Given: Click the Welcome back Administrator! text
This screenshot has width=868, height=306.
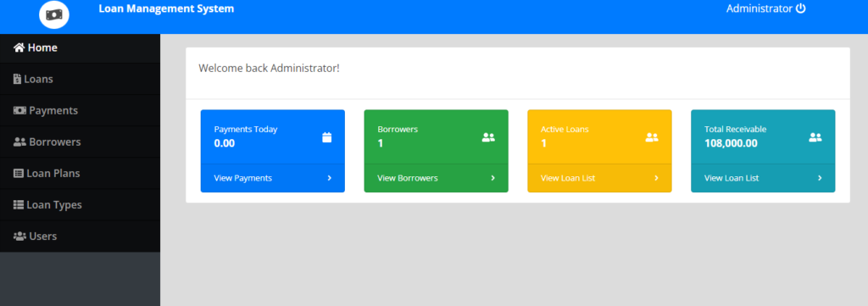Looking at the screenshot, I should coord(269,68).
